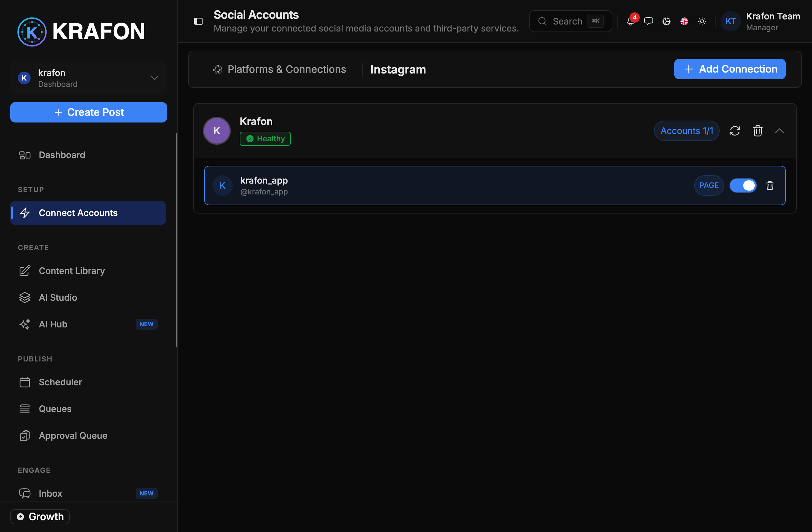Image resolution: width=812 pixels, height=532 pixels.
Task: Click the Instagram breadcrumb title
Action: [x=398, y=70]
